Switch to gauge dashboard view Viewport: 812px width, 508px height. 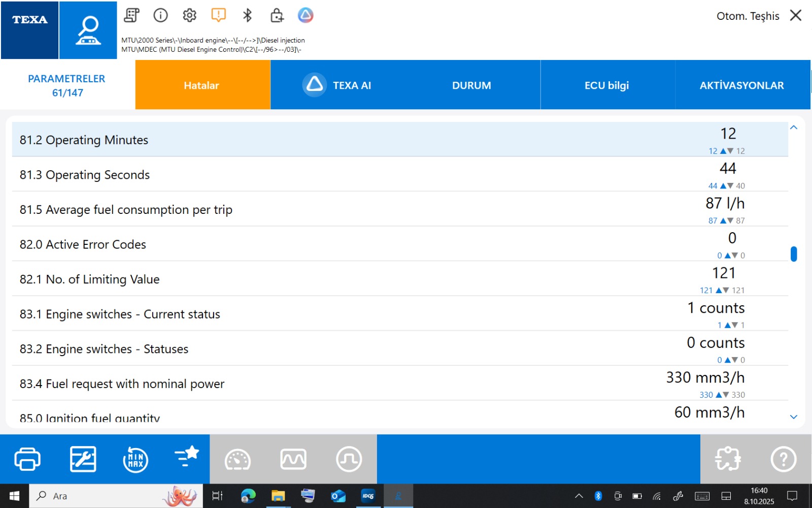pyautogui.click(x=238, y=460)
